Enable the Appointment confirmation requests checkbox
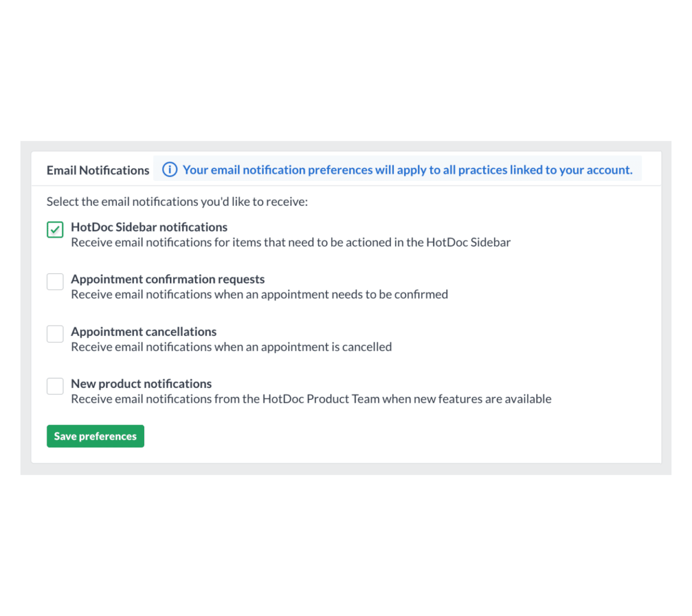Viewport: 692px width, 616px height. pyautogui.click(x=55, y=282)
